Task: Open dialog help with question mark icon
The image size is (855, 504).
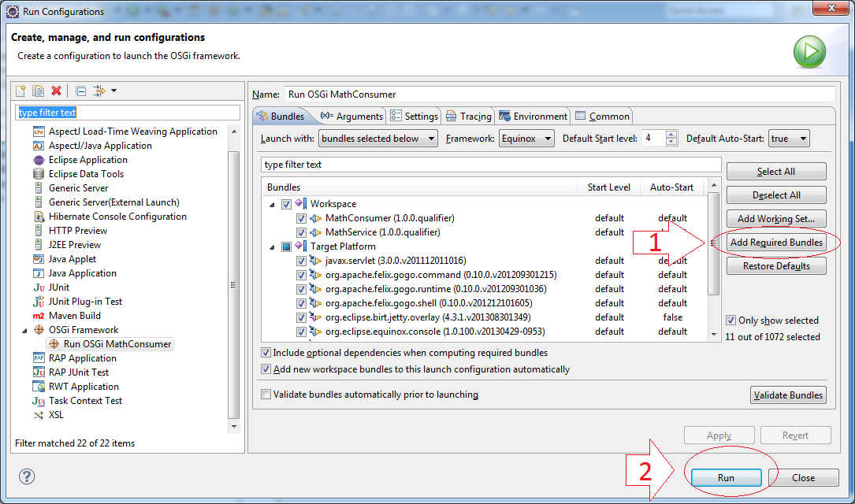Action: [x=27, y=476]
